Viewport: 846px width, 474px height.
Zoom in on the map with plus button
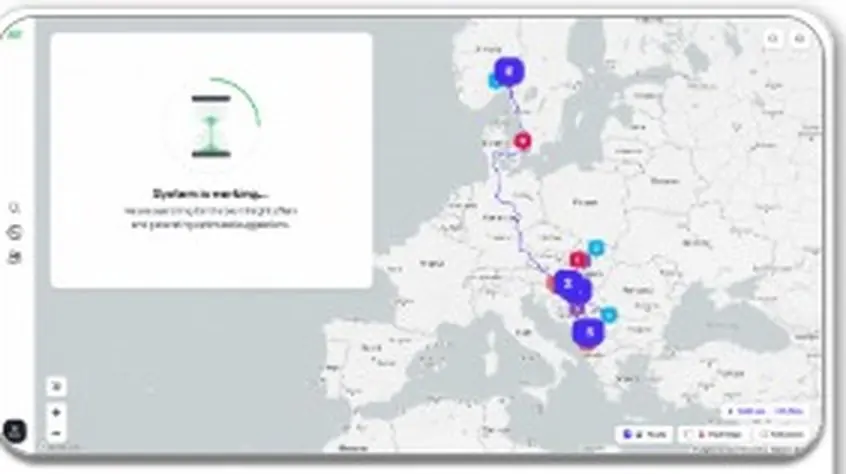(x=56, y=413)
